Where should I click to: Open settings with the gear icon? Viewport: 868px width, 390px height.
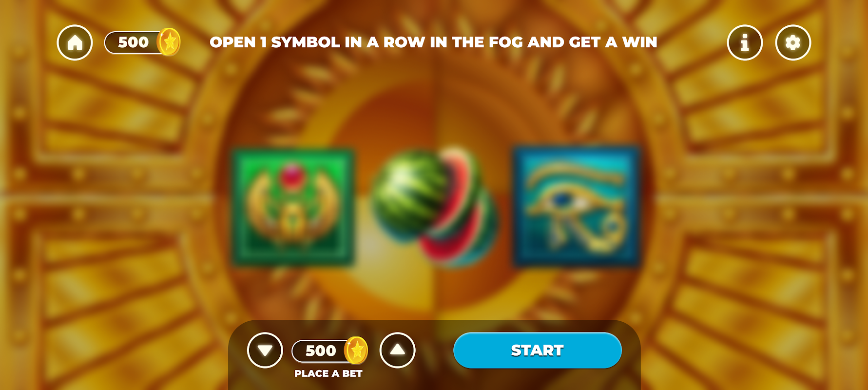click(x=793, y=43)
